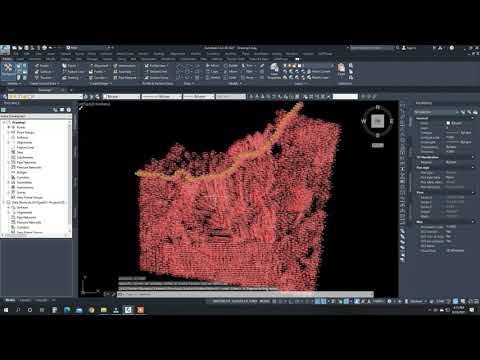Click the Sample Lines ribbon tool
Image resolution: width=480 pixels, height=360 pixels.
point(156,72)
